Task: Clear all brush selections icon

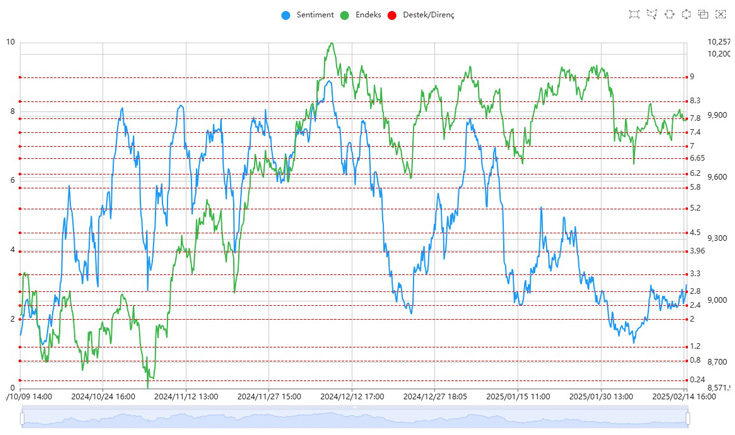Action: click(x=720, y=14)
